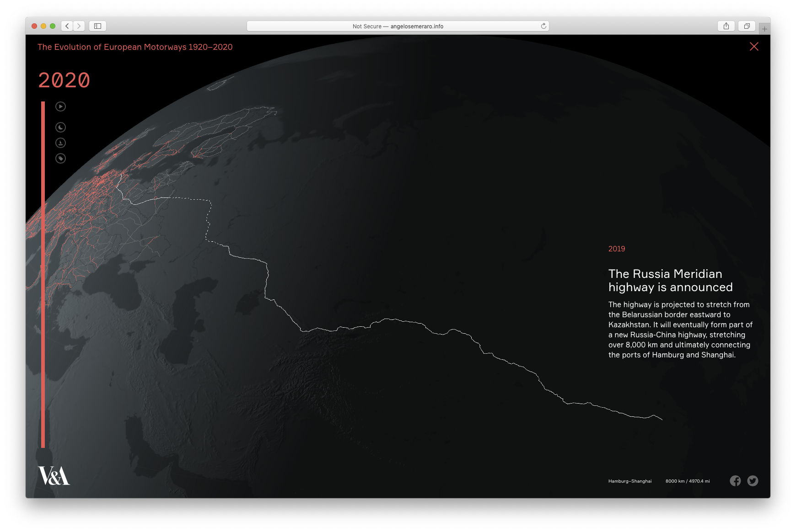Share on Twitter

pyautogui.click(x=753, y=481)
